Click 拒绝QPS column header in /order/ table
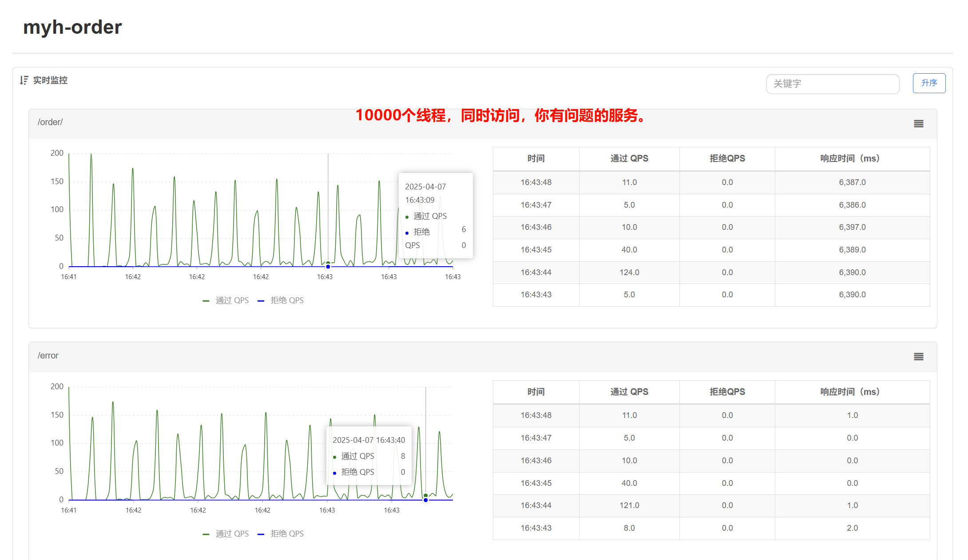 click(727, 159)
